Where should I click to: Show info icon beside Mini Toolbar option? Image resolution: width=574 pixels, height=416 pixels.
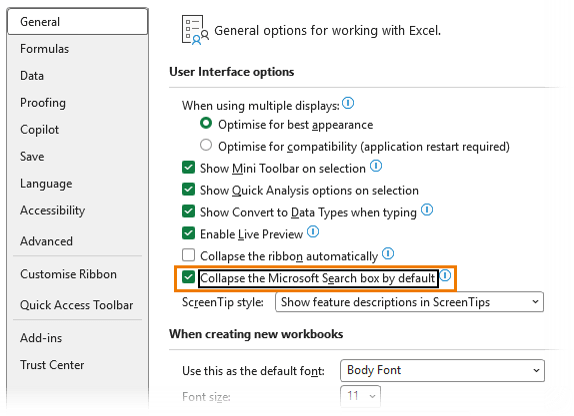tap(376, 166)
